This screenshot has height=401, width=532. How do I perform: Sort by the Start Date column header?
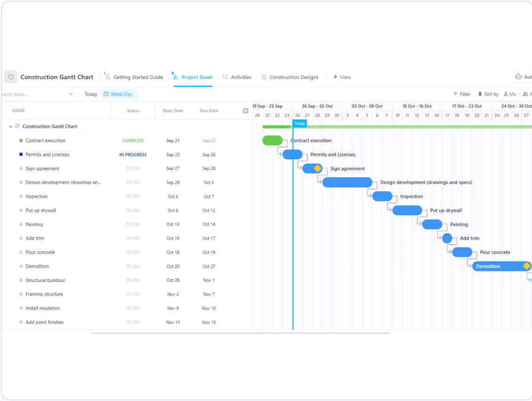pyautogui.click(x=173, y=111)
